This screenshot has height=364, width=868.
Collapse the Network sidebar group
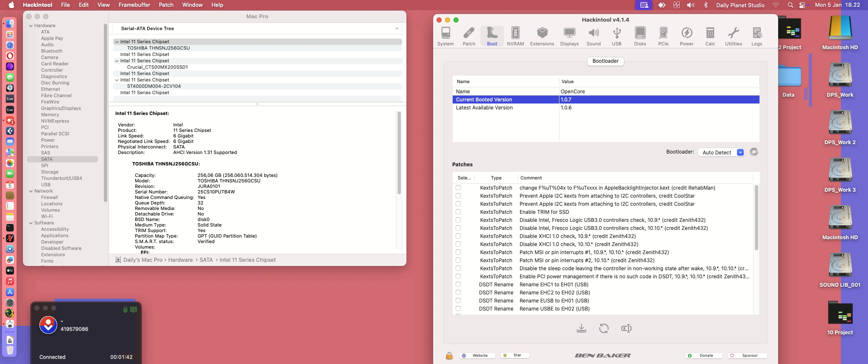(31, 191)
